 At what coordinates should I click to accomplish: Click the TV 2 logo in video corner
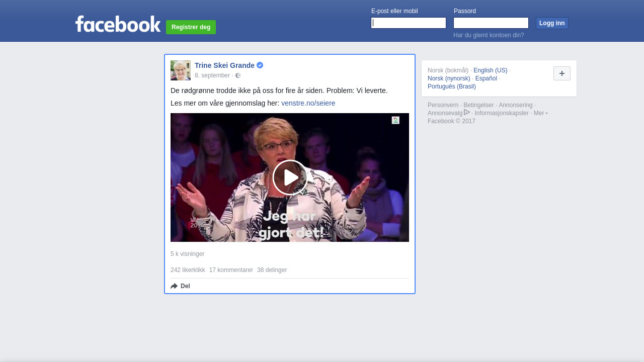[395, 120]
